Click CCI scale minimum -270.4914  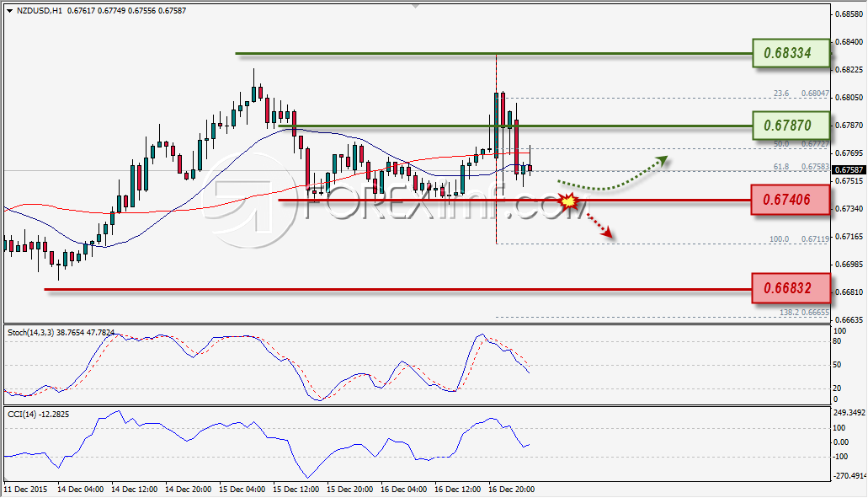849,476
